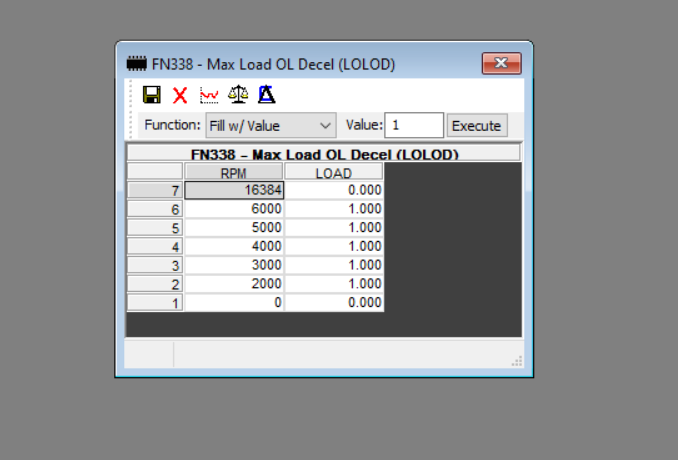Viewport: 678px width, 460px height.
Task: Click the Execute button
Action: point(477,126)
